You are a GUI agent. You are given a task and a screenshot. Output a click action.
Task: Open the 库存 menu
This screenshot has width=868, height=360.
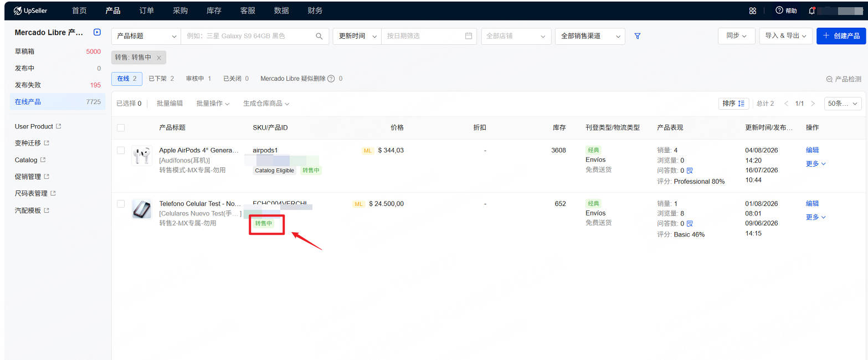click(214, 11)
